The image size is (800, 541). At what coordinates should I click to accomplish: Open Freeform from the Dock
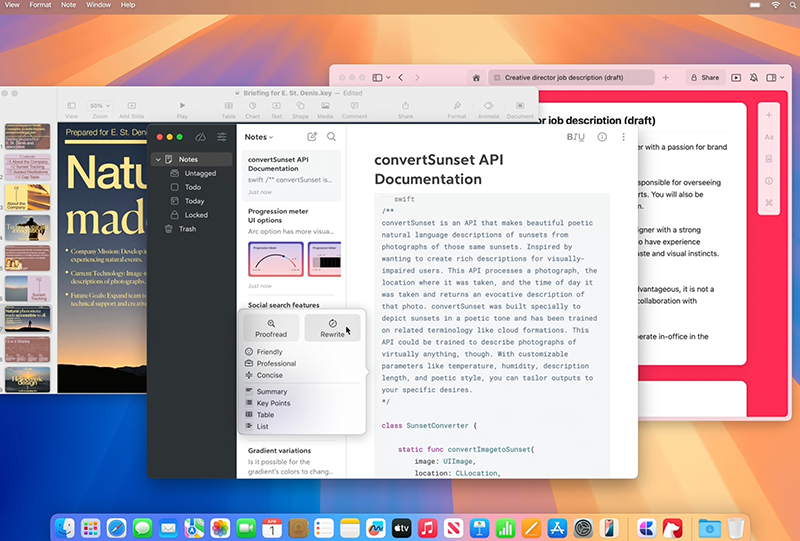376,528
